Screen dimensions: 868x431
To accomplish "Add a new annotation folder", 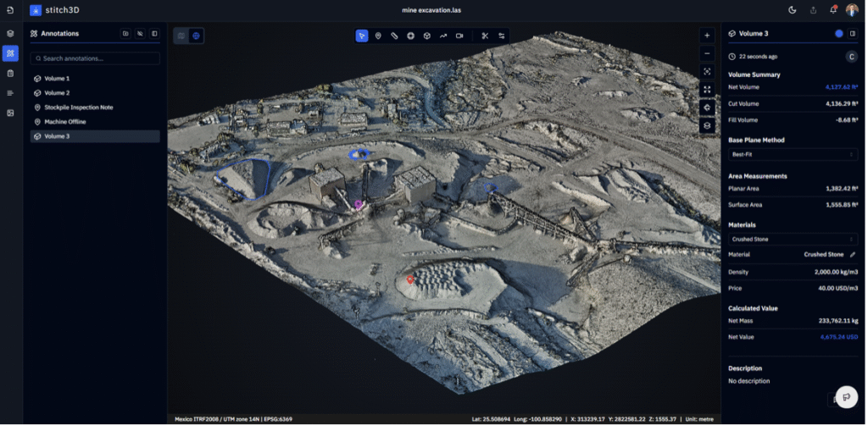I will click(x=125, y=34).
